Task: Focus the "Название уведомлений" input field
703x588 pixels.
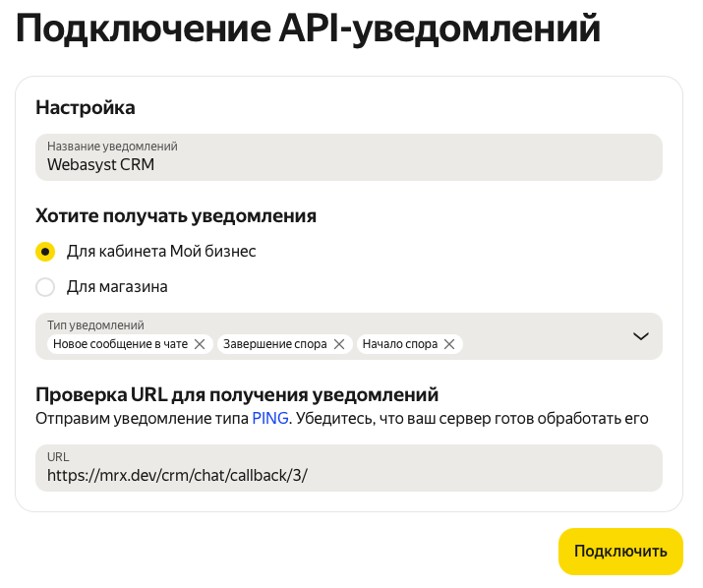Action: 349,157
